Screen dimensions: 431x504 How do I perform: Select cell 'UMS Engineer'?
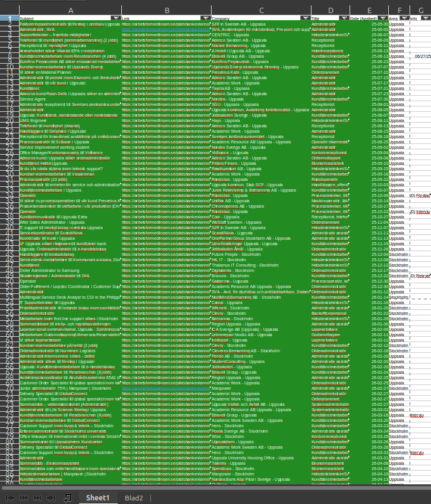(x=70, y=121)
